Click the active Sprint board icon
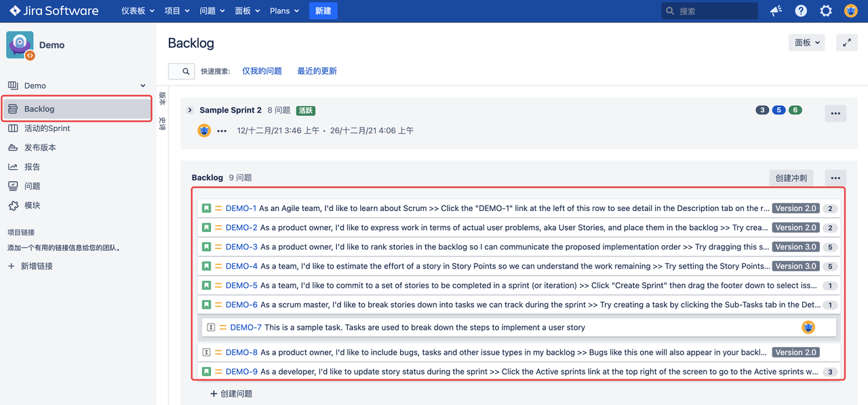Viewport: 868px width, 405px height. (13, 128)
